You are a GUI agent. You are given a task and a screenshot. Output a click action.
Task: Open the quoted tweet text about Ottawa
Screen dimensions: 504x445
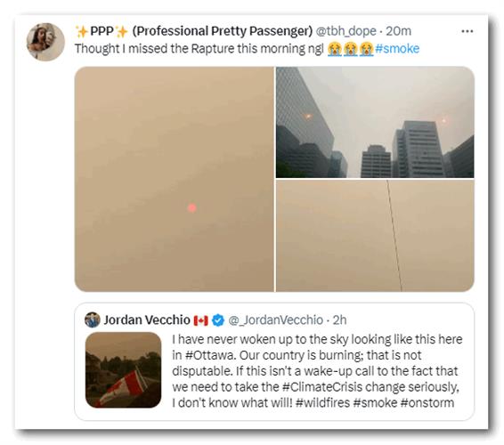click(317, 371)
